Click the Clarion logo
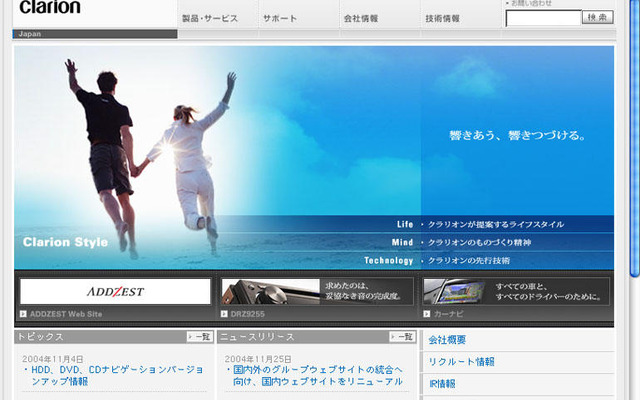The image size is (640, 400). point(50,7)
